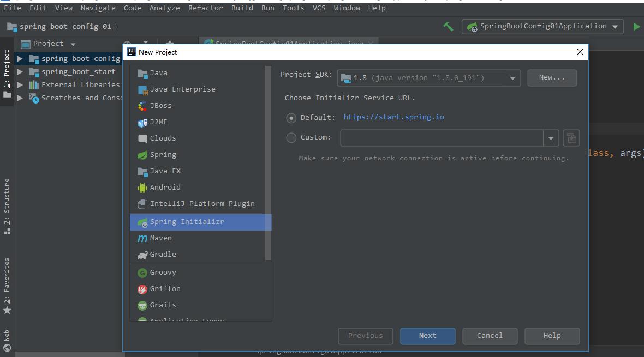
Task: Select the Clouds project icon
Action: pyautogui.click(x=142, y=138)
